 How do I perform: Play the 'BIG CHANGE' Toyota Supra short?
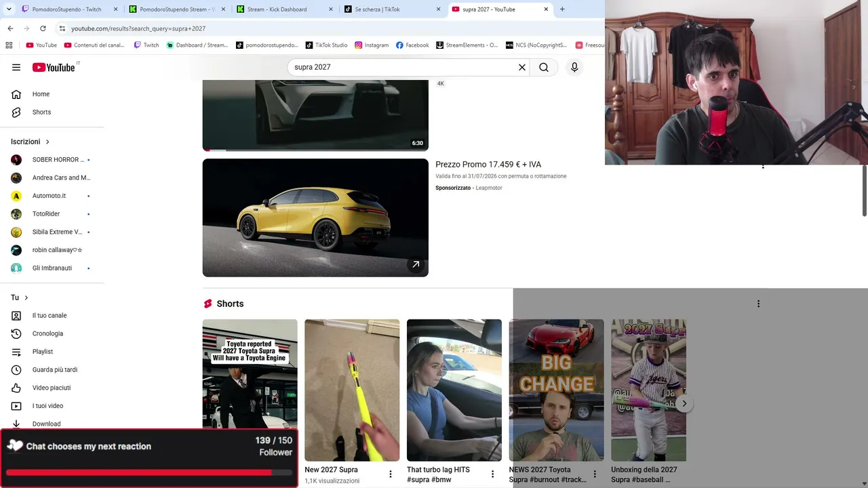556,390
